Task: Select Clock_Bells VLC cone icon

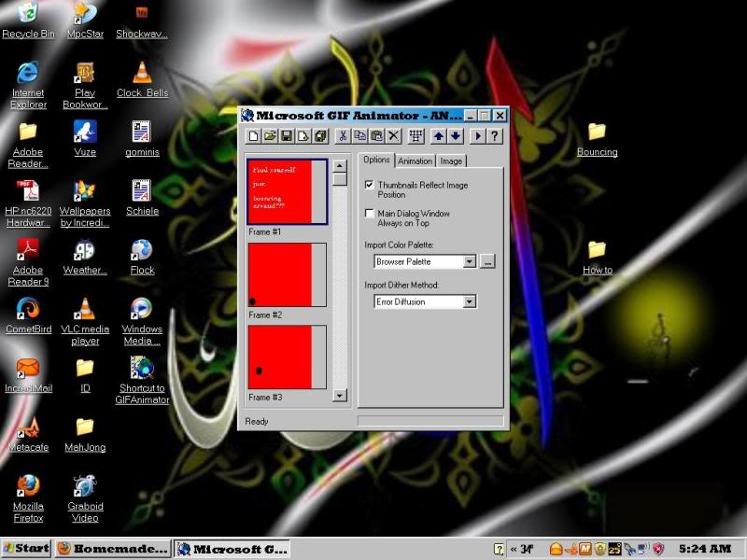Action: click(x=142, y=80)
